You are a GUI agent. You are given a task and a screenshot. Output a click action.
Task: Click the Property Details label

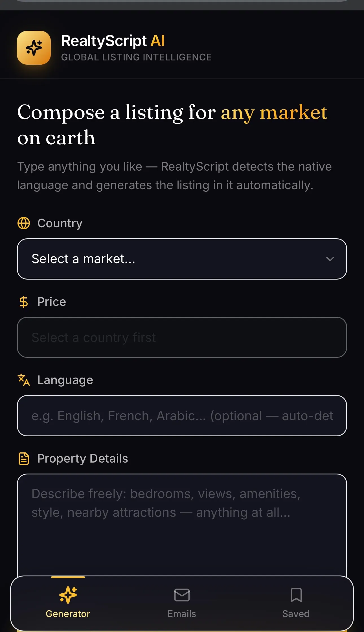[x=83, y=459]
